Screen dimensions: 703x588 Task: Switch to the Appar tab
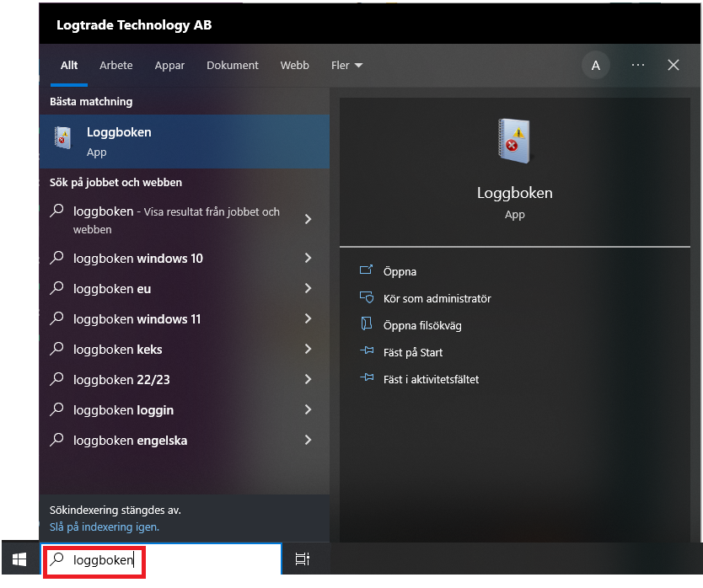(x=169, y=66)
